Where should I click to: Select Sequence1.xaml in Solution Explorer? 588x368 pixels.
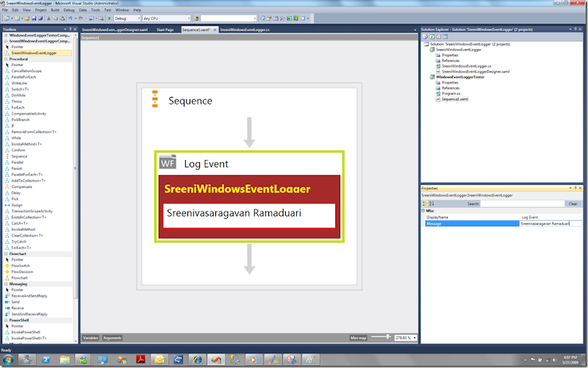click(x=454, y=99)
